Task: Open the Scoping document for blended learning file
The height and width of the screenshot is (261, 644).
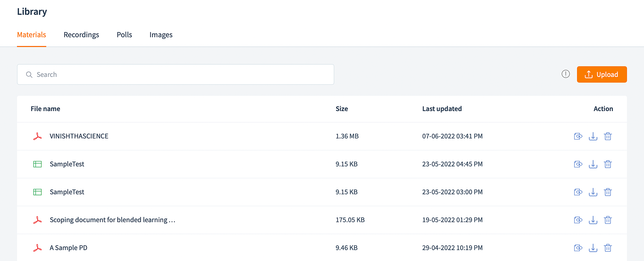Action: point(112,220)
